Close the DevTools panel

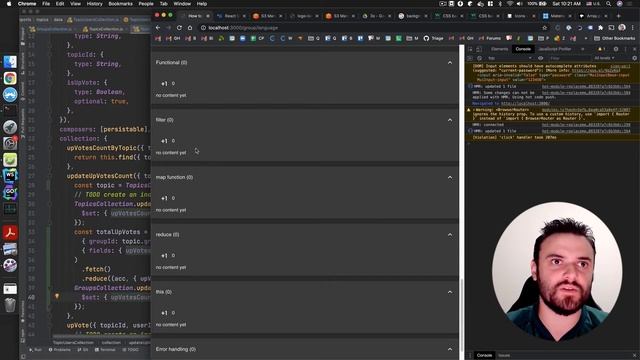coord(634,49)
